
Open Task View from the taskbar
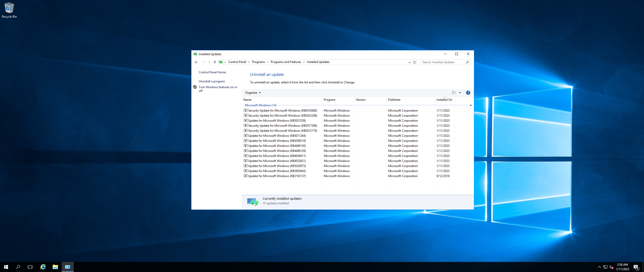coord(30,267)
